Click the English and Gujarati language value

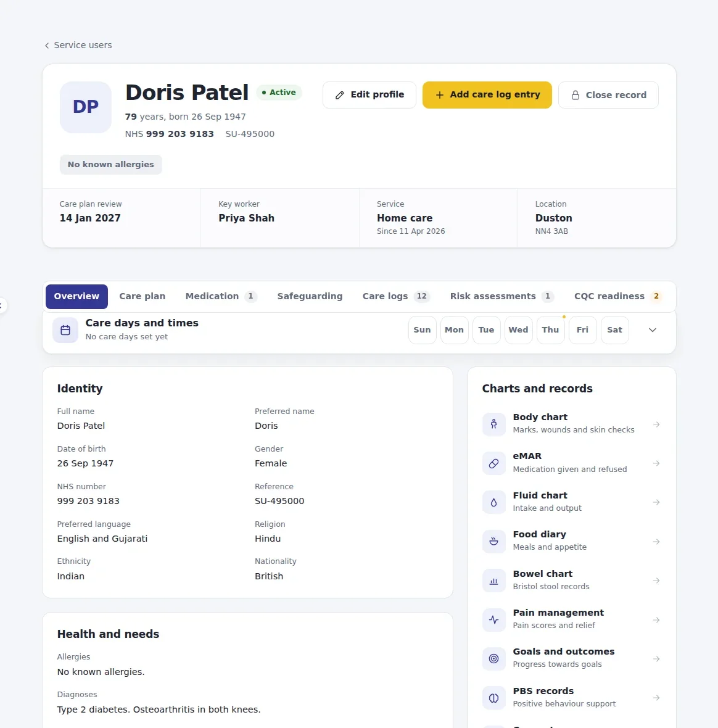pyautogui.click(x=102, y=539)
